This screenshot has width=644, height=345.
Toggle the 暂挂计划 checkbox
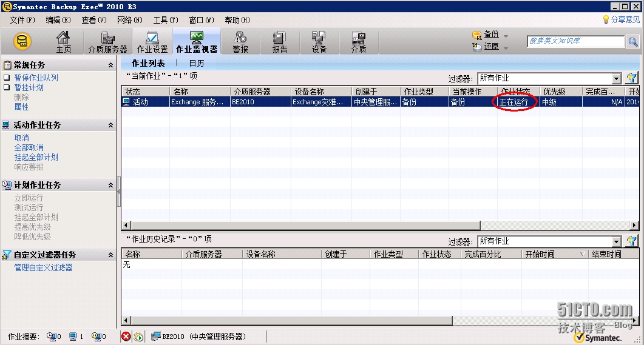pyautogui.click(x=7, y=87)
